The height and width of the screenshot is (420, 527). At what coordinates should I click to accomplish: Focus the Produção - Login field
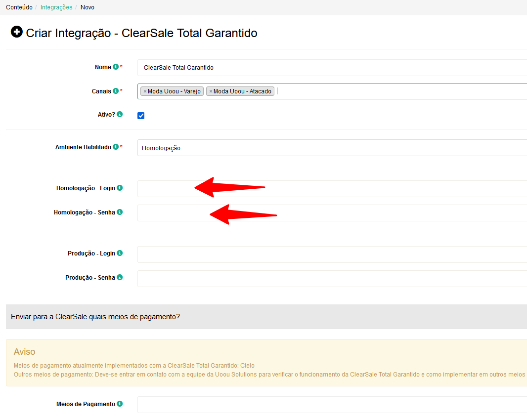point(332,254)
